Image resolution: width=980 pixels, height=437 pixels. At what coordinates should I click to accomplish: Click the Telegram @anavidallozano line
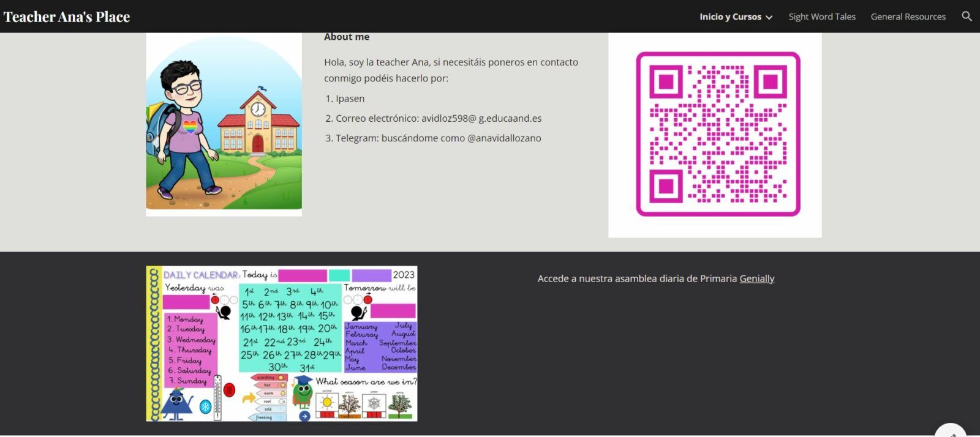pyautogui.click(x=439, y=138)
